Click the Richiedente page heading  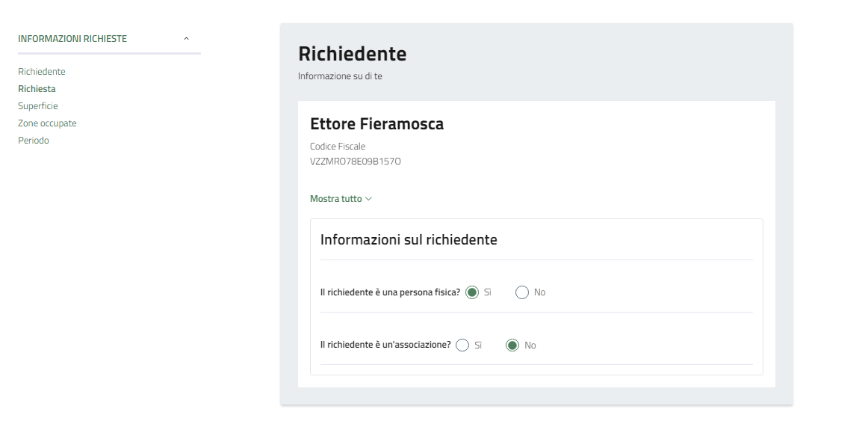pyautogui.click(x=352, y=54)
